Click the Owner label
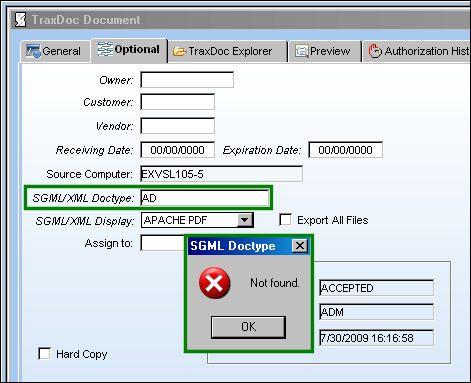Viewport: 471px width, 383px height. pyautogui.click(x=116, y=80)
